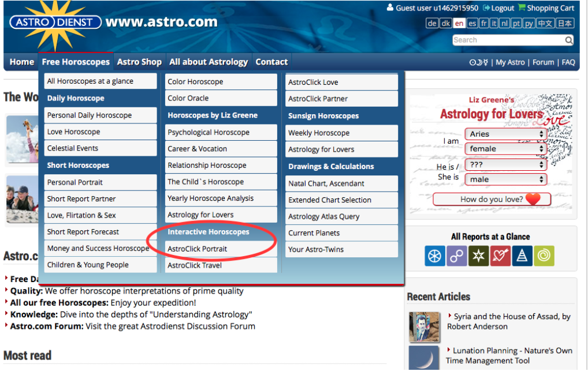Select AstroClick Portrait menu entry
The width and height of the screenshot is (588, 390).
[221, 249]
